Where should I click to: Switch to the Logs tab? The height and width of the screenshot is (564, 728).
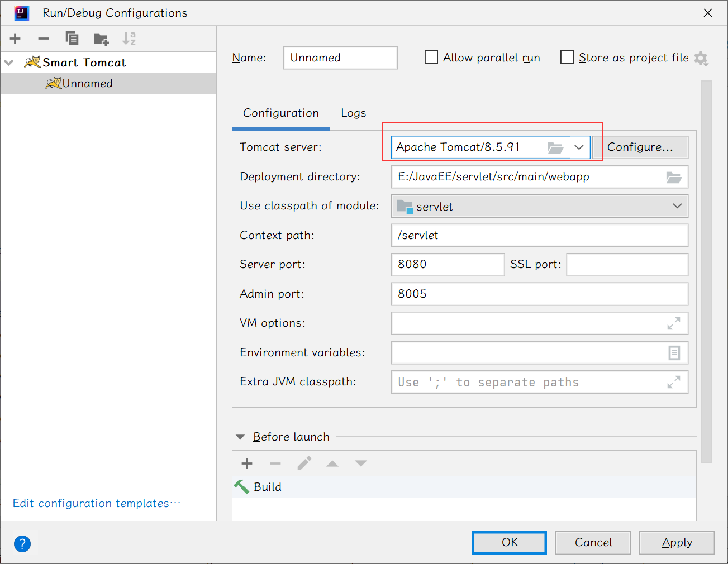(354, 113)
